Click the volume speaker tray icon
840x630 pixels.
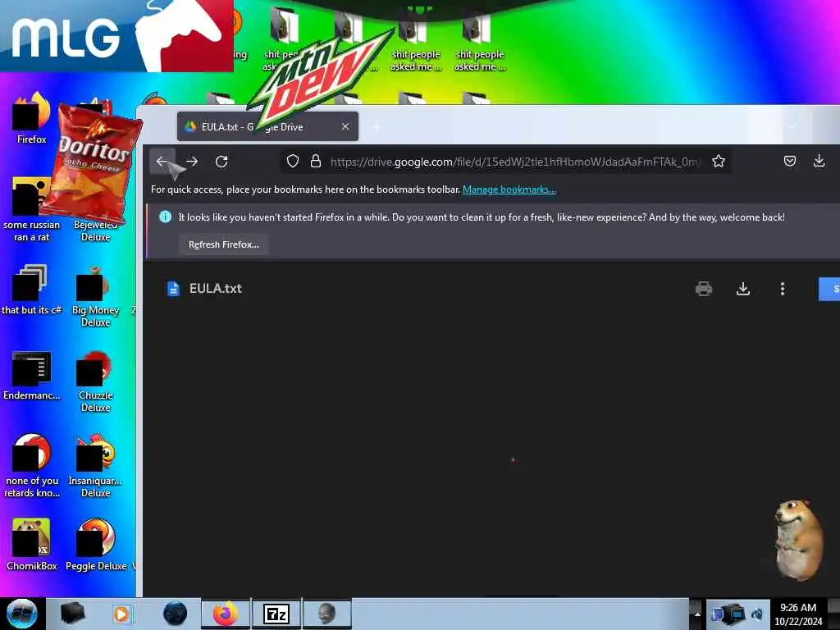757,614
